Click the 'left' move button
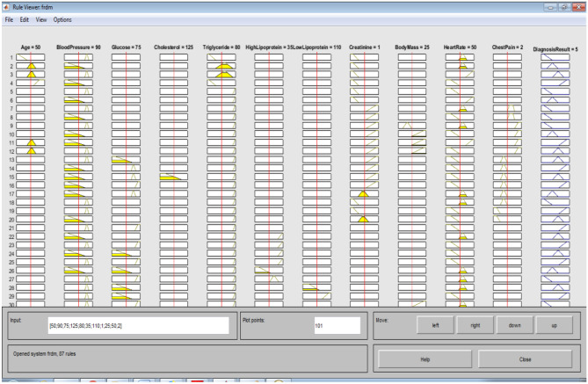588x384 pixels. coord(434,324)
